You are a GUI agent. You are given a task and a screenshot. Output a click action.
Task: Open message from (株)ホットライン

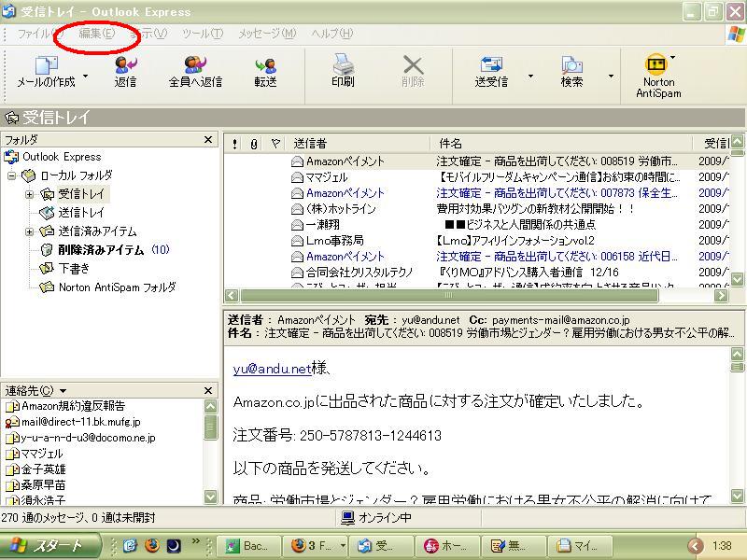tap(341, 209)
